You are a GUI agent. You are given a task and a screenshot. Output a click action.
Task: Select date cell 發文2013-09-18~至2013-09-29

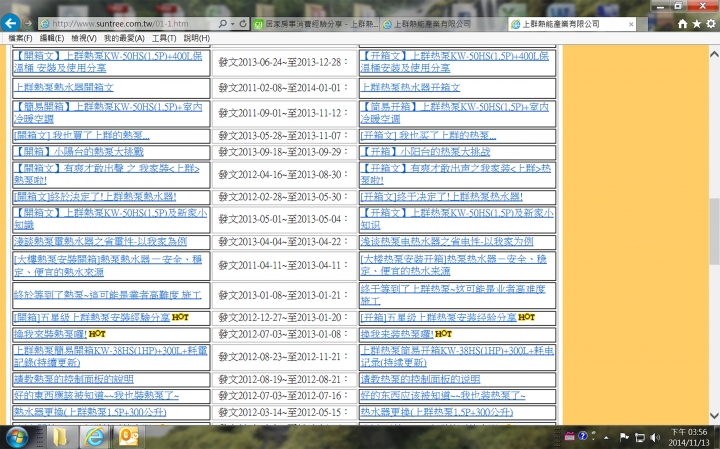282,152
